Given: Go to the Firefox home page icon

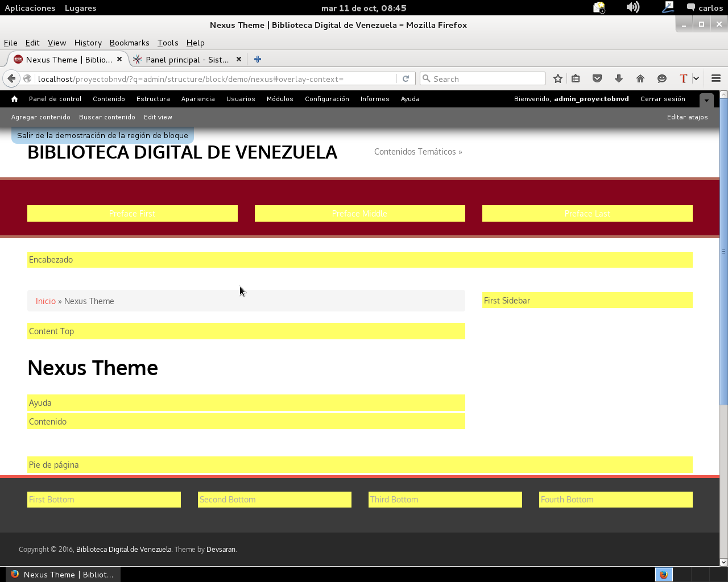Looking at the screenshot, I should tap(640, 78).
